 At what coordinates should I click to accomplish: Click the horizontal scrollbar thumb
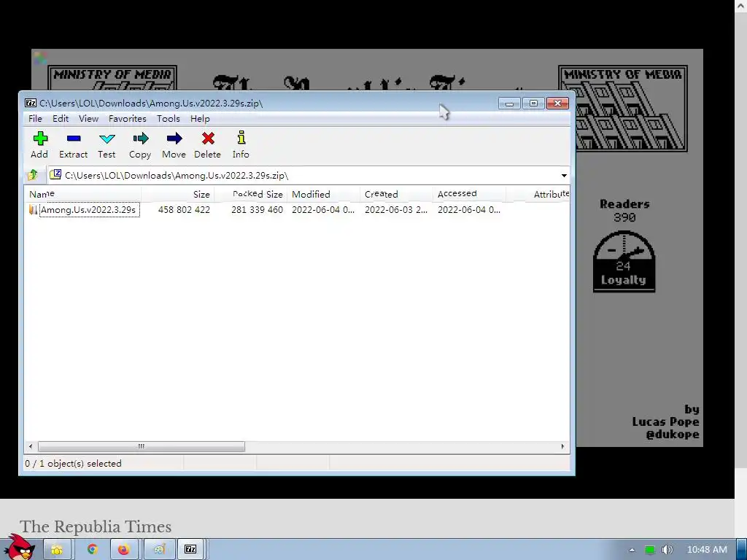[142, 446]
